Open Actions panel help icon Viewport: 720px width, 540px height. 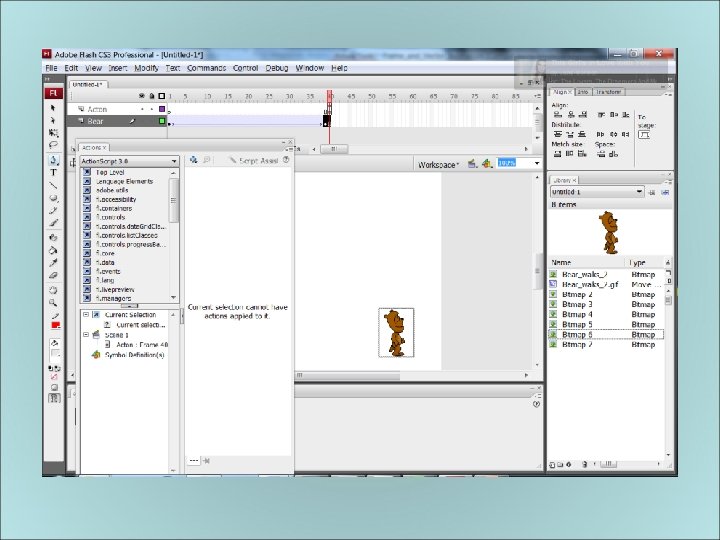tap(286, 160)
